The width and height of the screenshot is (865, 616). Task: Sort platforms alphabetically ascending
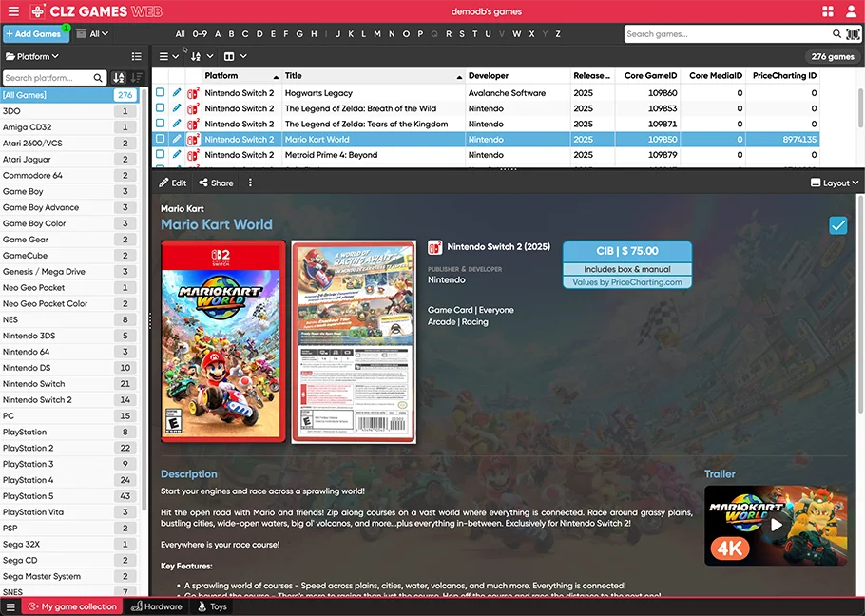click(x=119, y=78)
